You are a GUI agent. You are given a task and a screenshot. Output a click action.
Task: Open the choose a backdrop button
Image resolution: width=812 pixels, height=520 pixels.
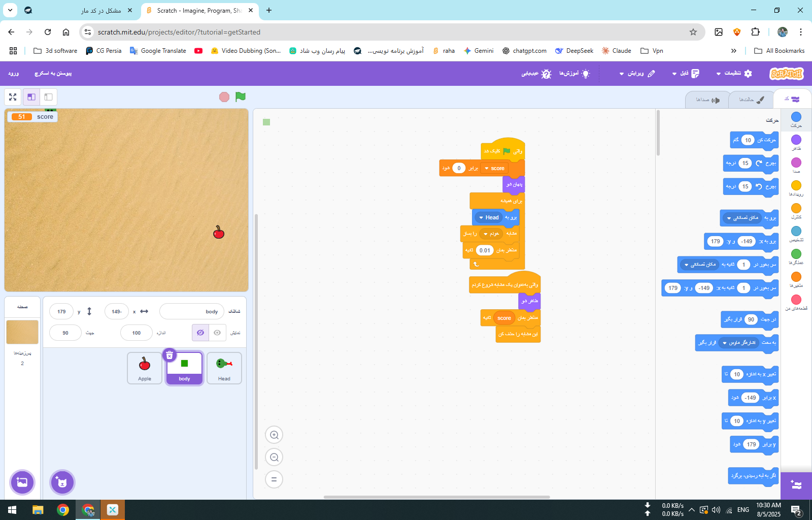click(22, 482)
